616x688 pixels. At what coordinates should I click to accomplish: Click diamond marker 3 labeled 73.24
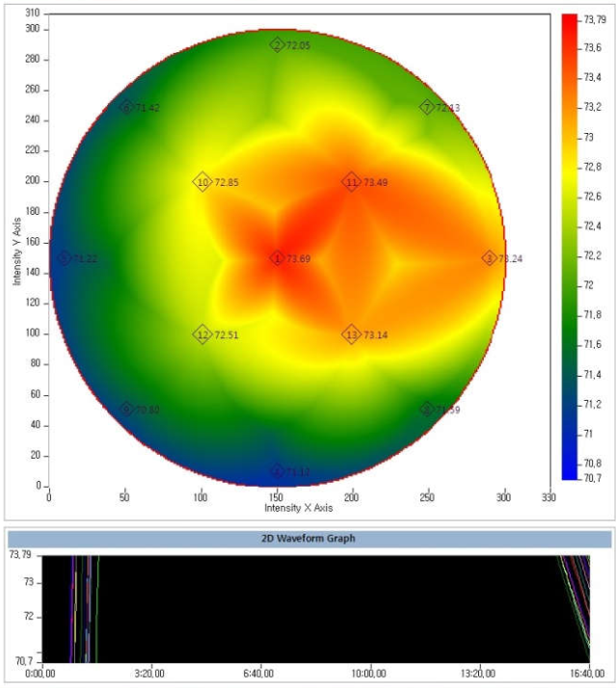tap(489, 258)
